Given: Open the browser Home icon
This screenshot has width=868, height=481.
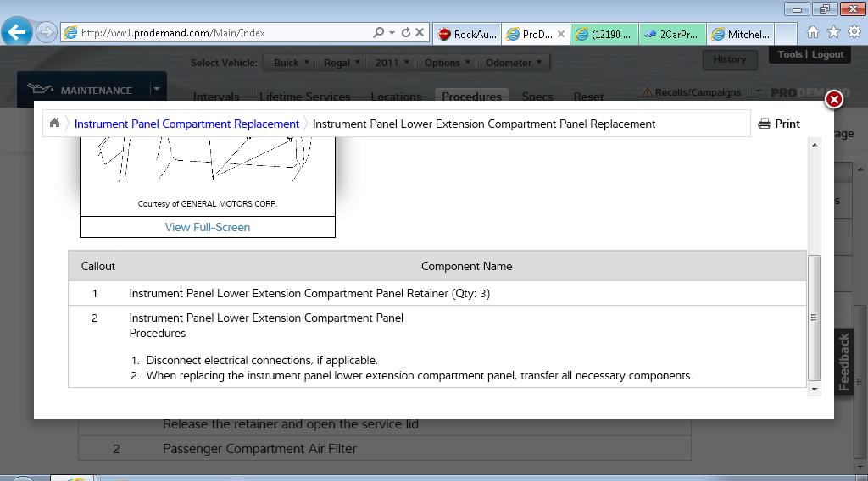Looking at the screenshot, I should 813,32.
